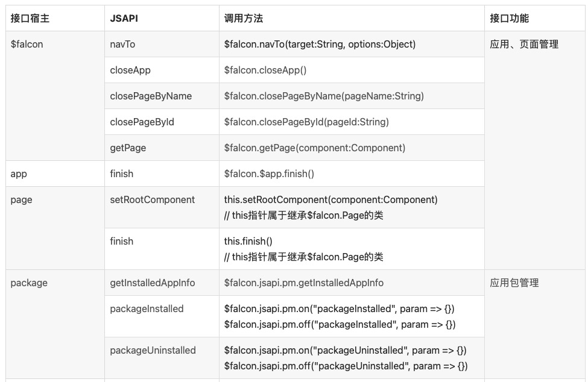Click the this.finish() method text
This screenshot has width=588, height=382.
pos(248,241)
